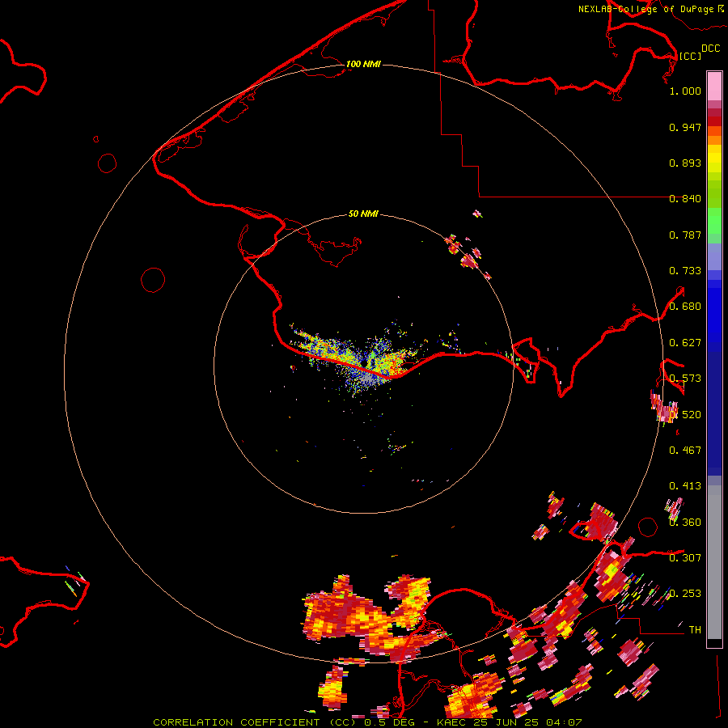The image size is (728, 728).
Task: Select the 0.307 scale value
Action: (685, 557)
